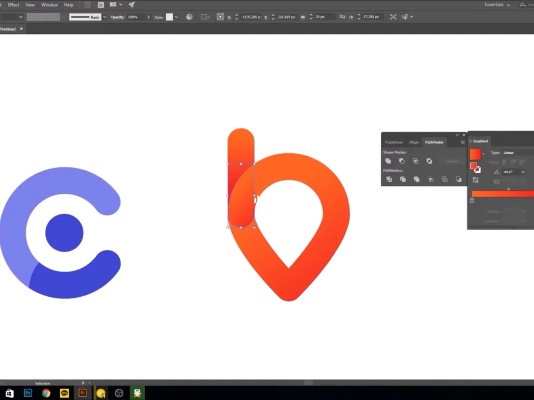534x400 pixels.
Task: Switch to the Align tab
Action: [414, 142]
